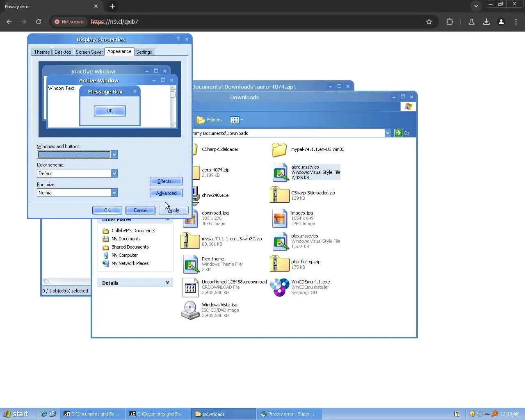525x420 pixels.
Task: Confirm Display Properties with OK
Action: click(107, 210)
